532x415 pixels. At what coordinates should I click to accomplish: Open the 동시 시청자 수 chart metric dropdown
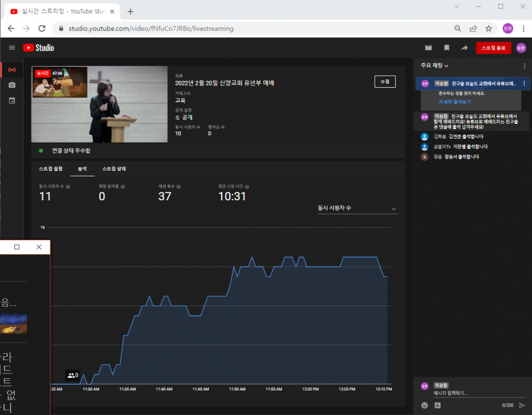click(x=357, y=209)
